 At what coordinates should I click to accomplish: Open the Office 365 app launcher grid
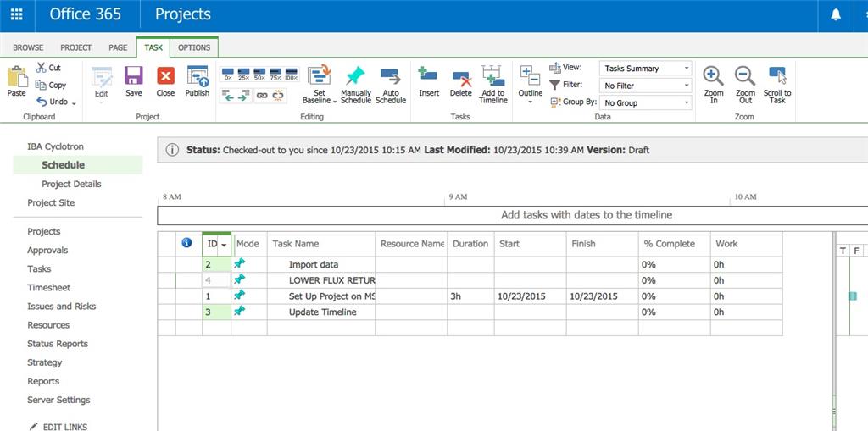17,15
